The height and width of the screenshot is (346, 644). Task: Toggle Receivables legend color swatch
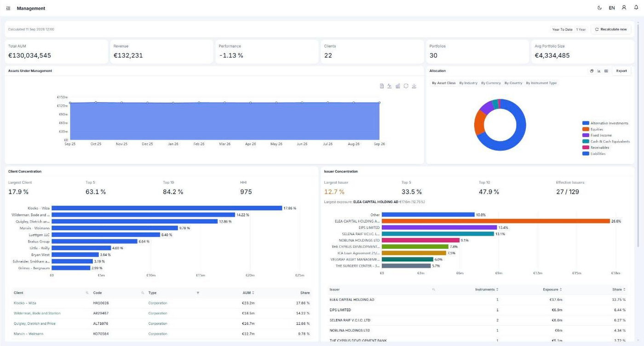(x=586, y=147)
